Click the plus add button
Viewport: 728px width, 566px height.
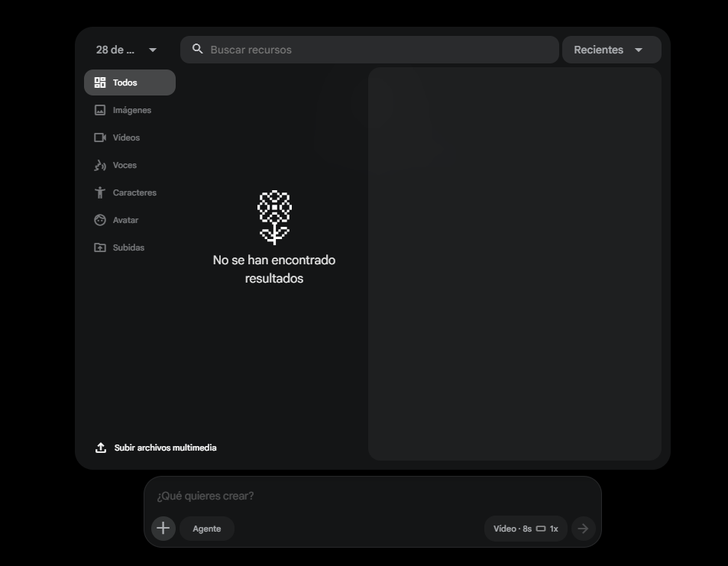163,529
